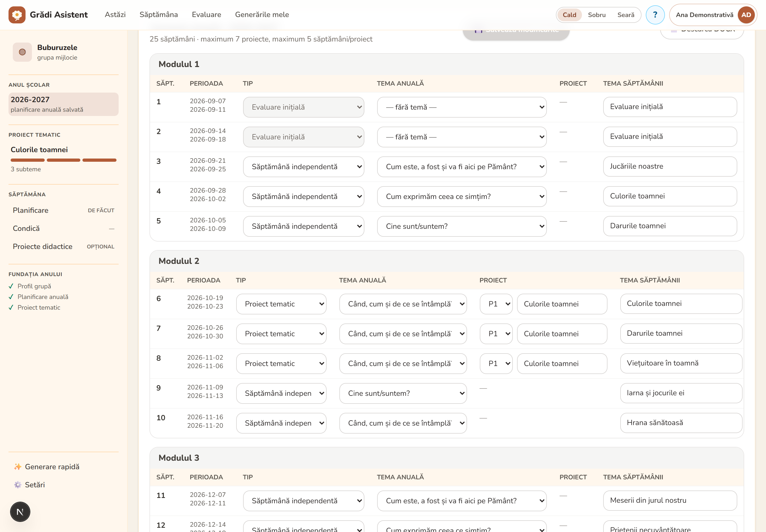Click the second subteme progress segment
The width and height of the screenshot is (766, 532).
coord(63,160)
